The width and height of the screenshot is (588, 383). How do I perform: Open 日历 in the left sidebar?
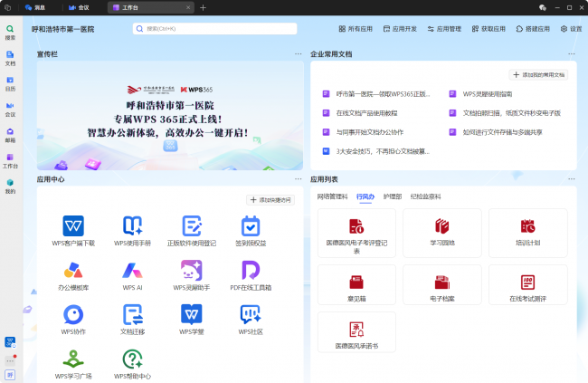10,82
